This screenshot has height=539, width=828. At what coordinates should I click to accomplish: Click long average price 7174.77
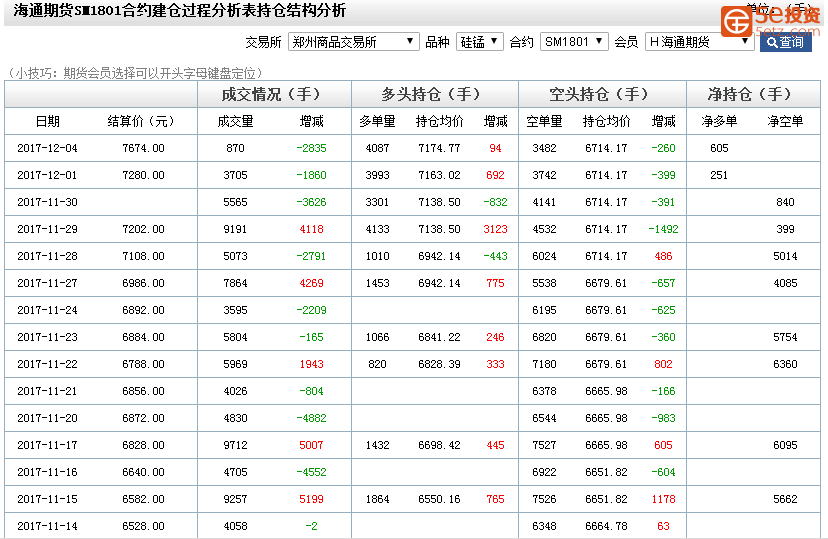point(439,148)
